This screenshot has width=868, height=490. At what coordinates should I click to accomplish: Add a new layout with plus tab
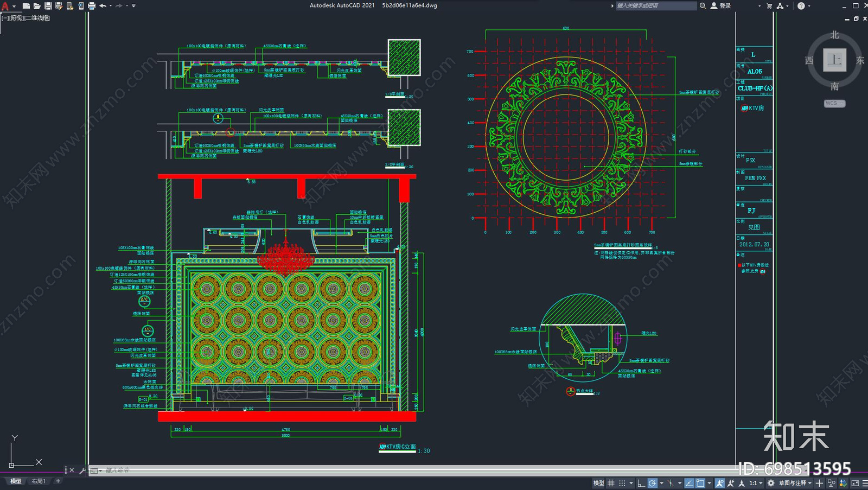(x=58, y=481)
